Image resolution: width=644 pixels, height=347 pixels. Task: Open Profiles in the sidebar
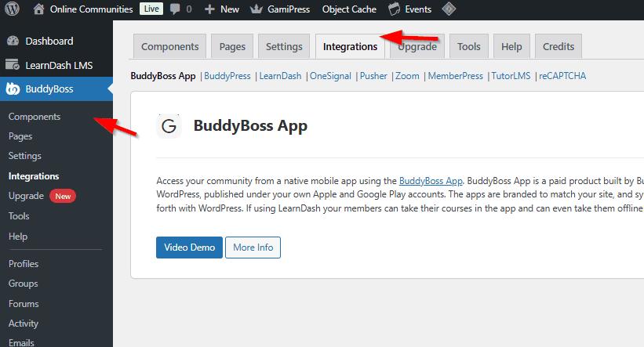24,264
